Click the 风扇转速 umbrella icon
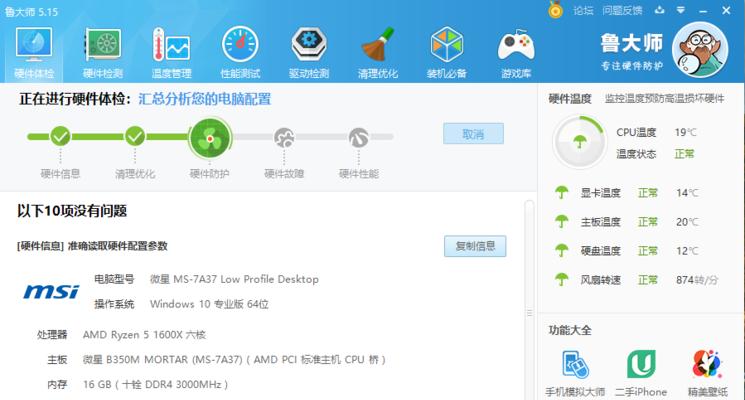 click(562, 279)
